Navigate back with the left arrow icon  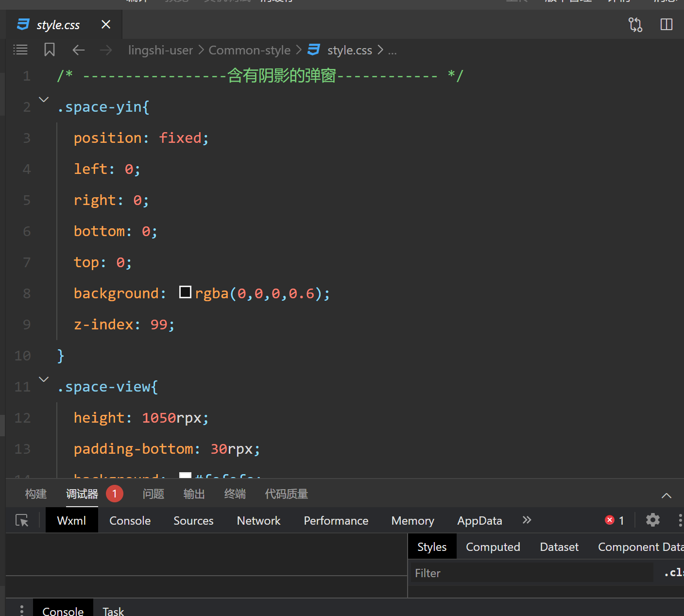pyautogui.click(x=79, y=50)
